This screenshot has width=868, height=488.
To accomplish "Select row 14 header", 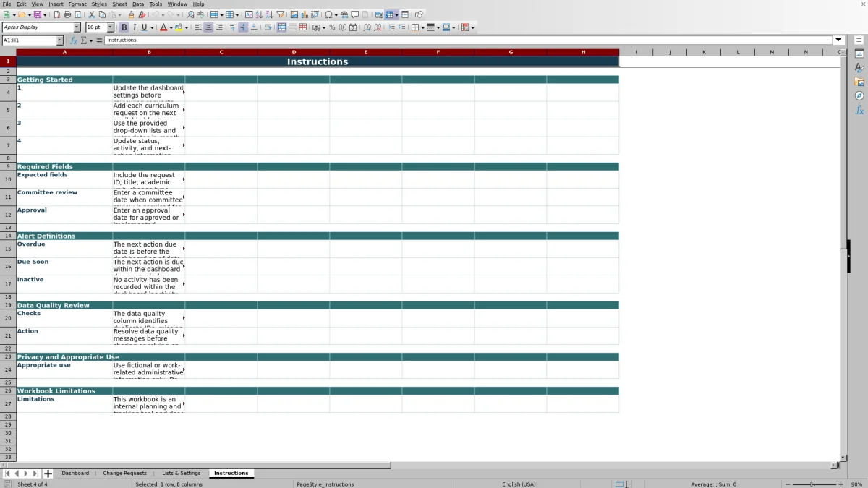I will pyautogui.click(x=8, y=236).
